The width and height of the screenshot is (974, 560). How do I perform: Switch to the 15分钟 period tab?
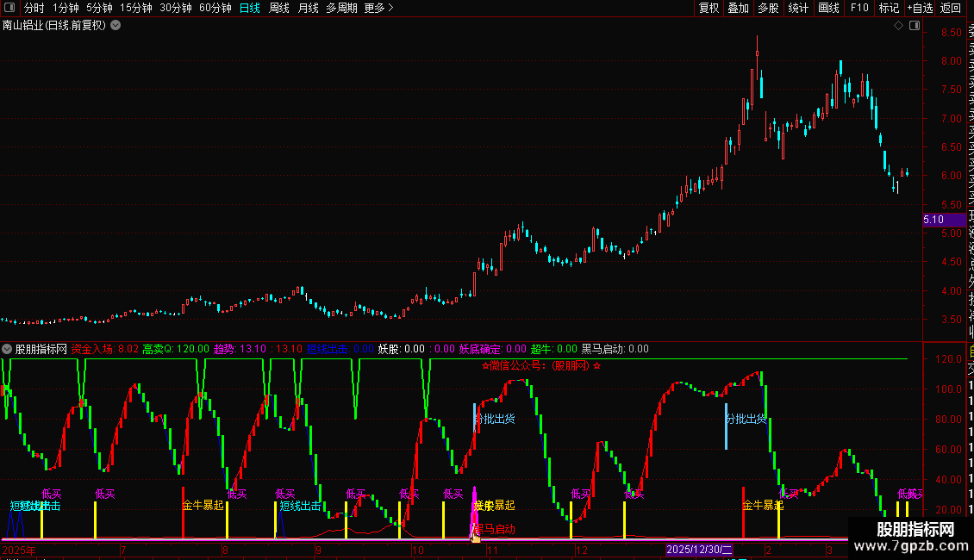136,8
